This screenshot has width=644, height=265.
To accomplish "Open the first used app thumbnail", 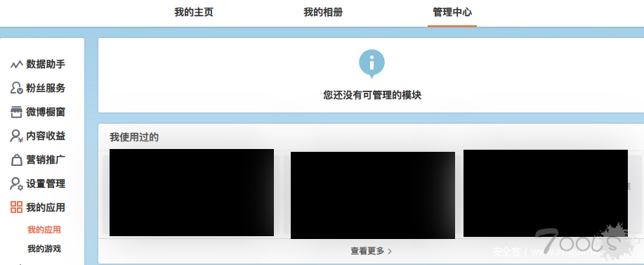I will (x=192, y=193).
